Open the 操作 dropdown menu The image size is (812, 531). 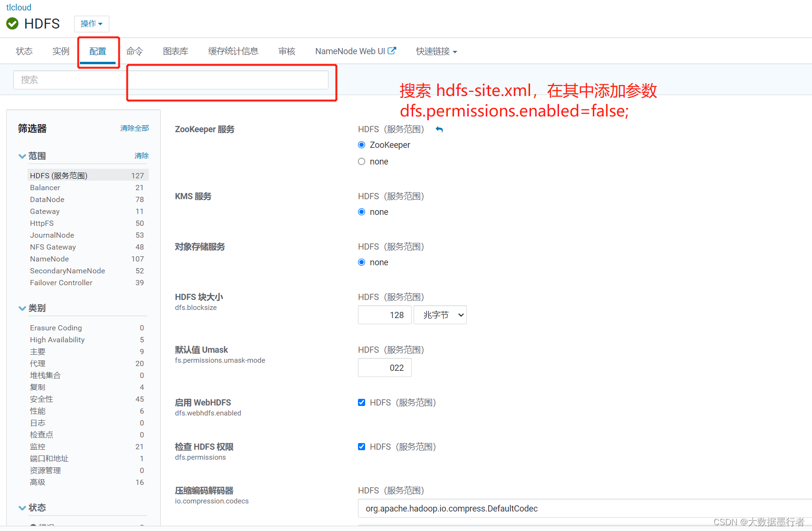tap(91, 23)
